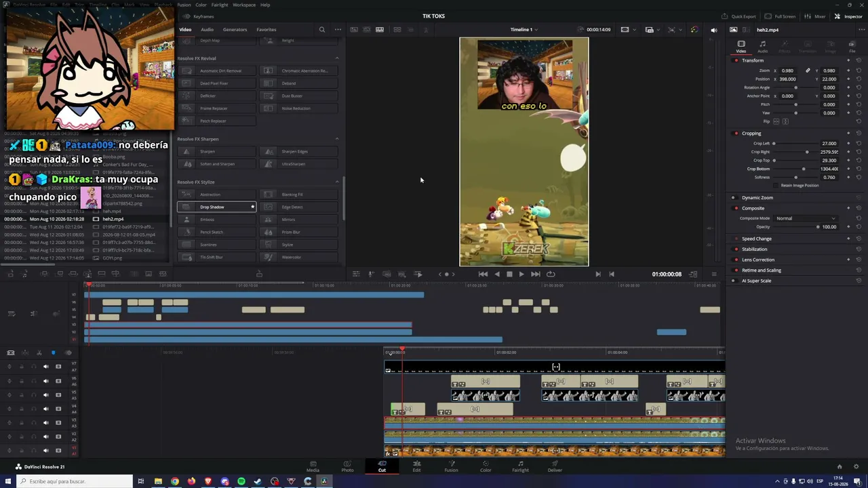This screenshot has height=488, width=868.
Task: Open the Deliver page
Action: (x=555, y=466)
